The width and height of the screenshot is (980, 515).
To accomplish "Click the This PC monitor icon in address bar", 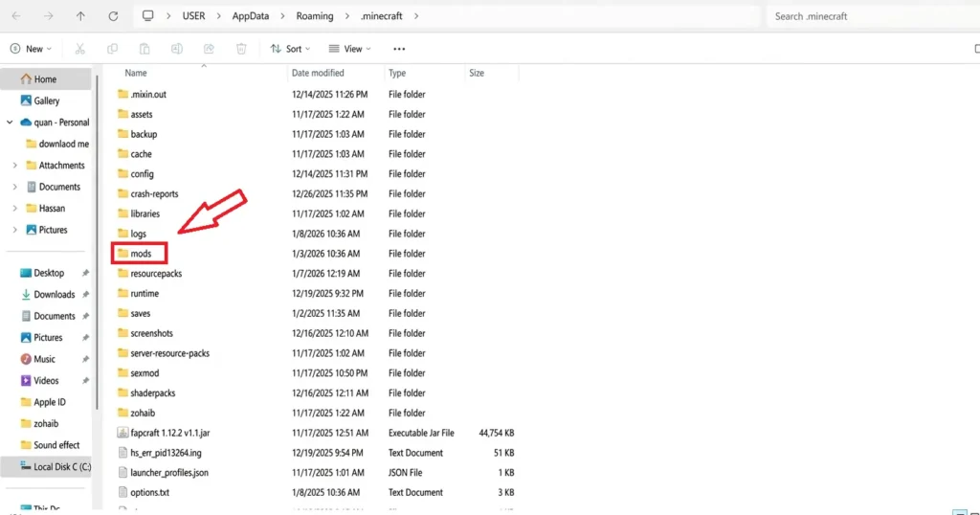I will 147,15.
